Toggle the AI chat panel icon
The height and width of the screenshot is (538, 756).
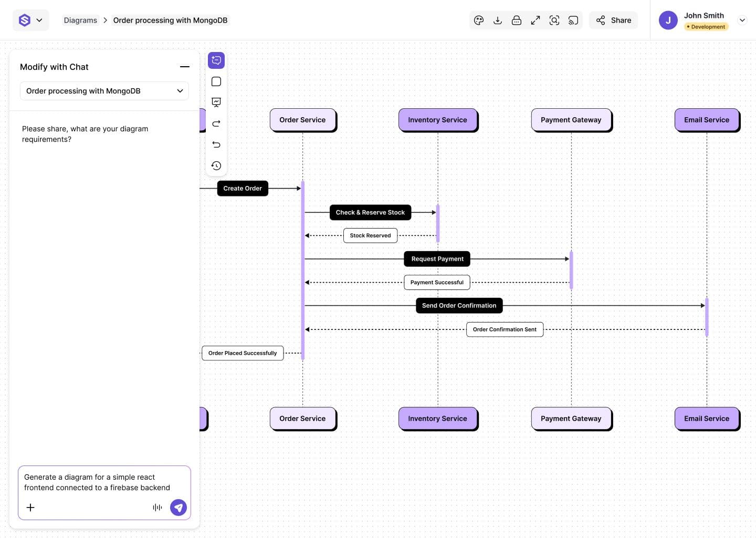216,60
